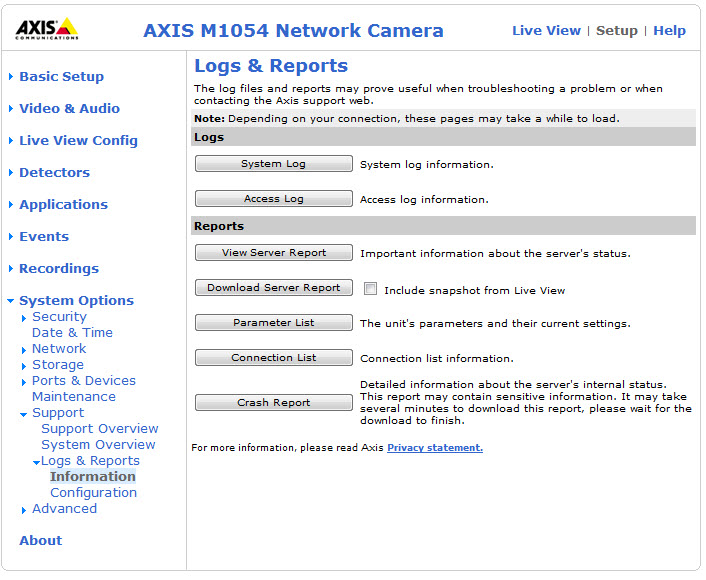Open System Overview page
Screen dimensions: 706x580
tap(99, 445)
